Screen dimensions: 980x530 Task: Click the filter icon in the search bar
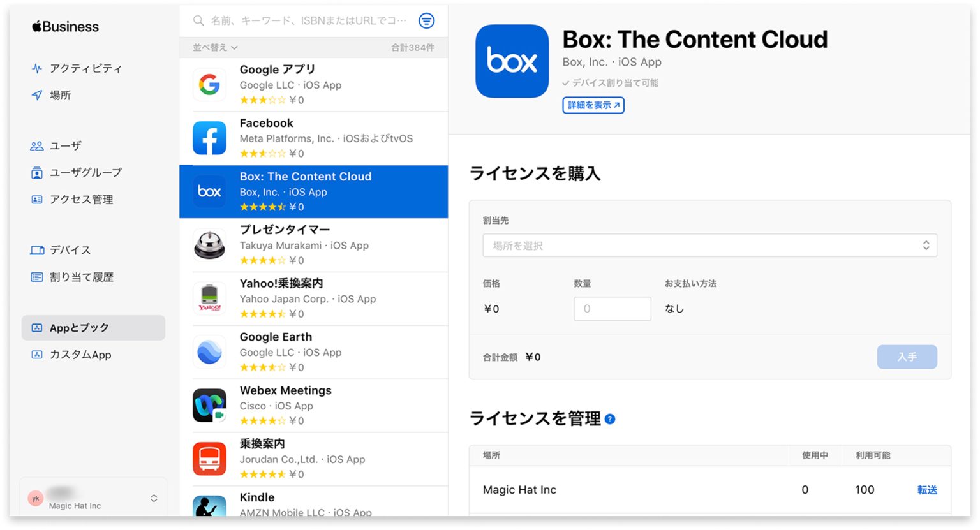[426, 20]
